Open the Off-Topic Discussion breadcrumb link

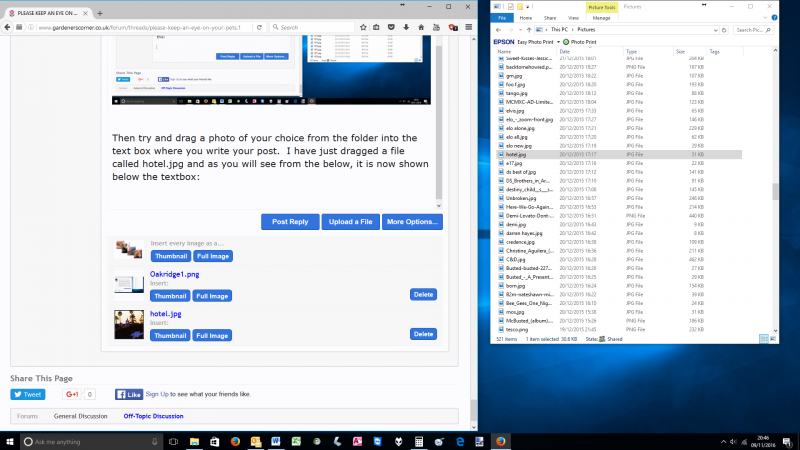153,415
